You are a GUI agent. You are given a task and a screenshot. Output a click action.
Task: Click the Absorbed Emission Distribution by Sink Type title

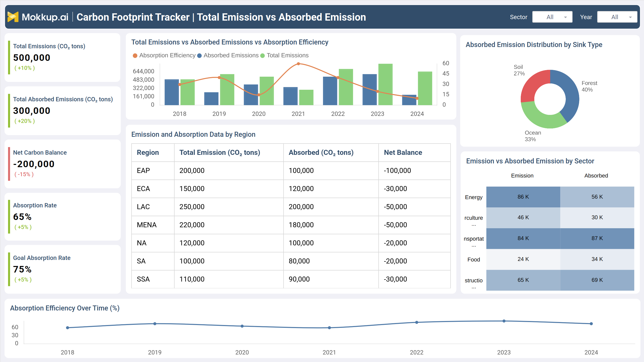(x=534, y=44)
